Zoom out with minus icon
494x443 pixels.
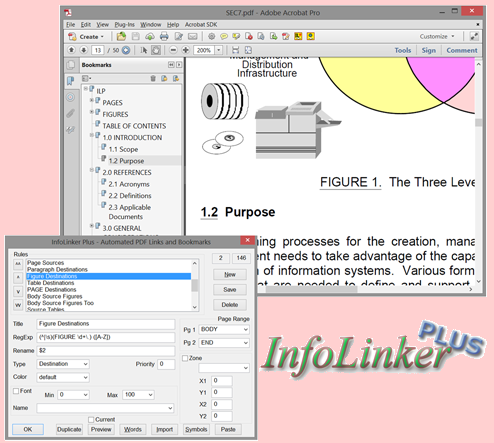click(x=173, y=50)
